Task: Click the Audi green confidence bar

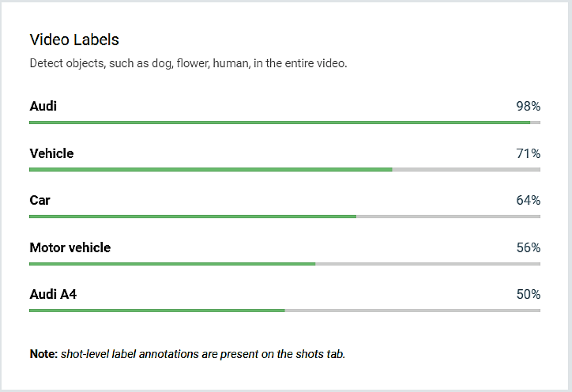Action: pos(280,122)
